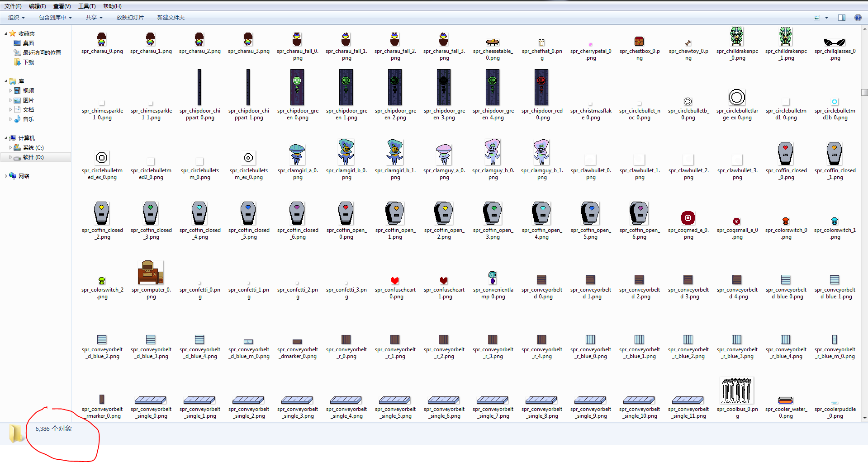Click the change view icon button
The width and height of the screenshot is (868, 462).
click(x=817, y=18)
